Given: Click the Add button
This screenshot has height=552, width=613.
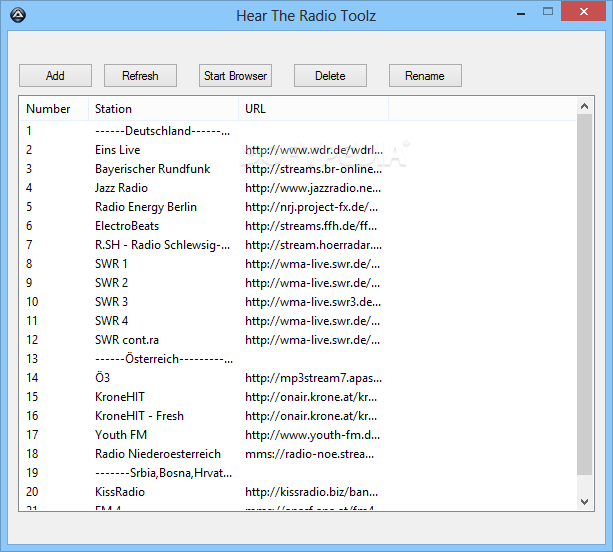Looking at the screenshot, I should [56, 75].
